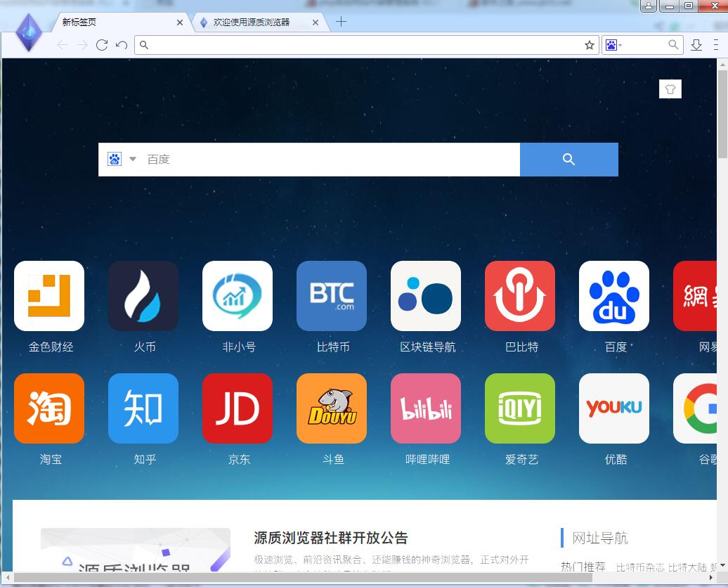The width and height of the screenshot is (728, 587).
Task: Open toolbar Baidu search engine dropdown
Action: pyautogui.click(x=613, y=45)
